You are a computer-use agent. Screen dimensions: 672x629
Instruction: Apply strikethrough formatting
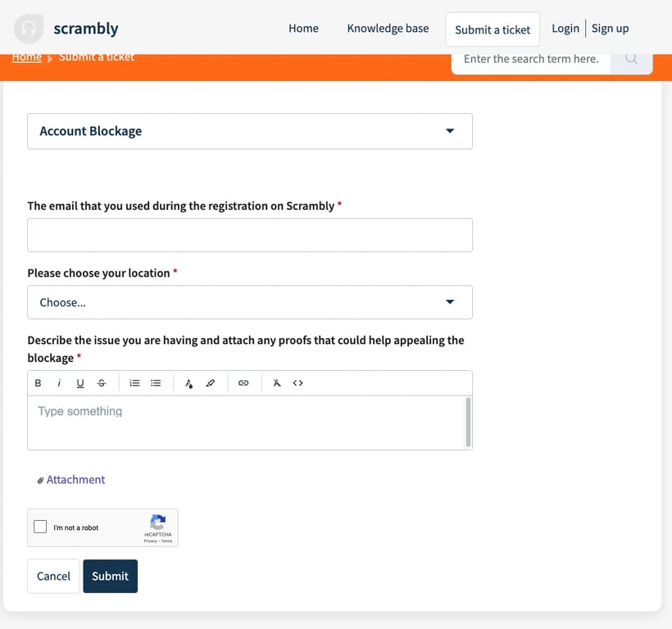[102, 383]
